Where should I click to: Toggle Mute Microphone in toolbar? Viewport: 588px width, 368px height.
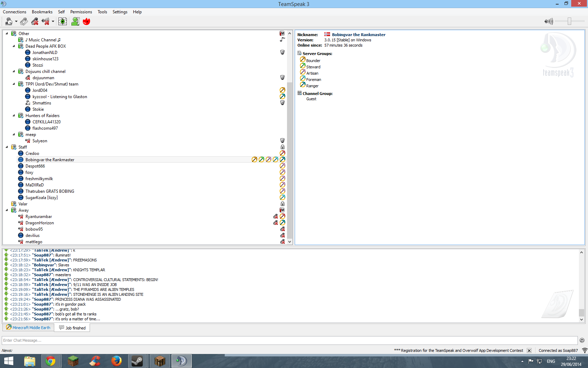tap(35, 22)
